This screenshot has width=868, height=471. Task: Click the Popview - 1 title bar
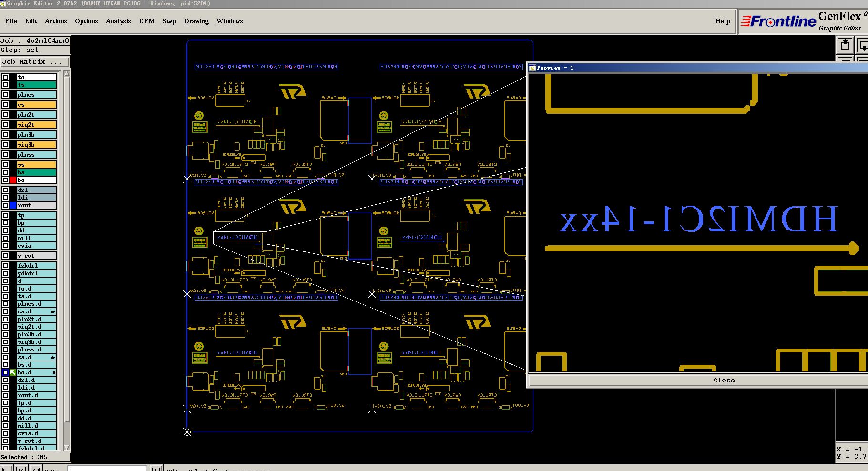(x=698, y=68)
